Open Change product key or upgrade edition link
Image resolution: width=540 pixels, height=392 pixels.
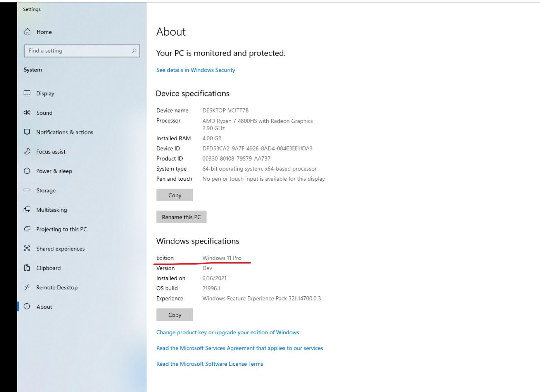(x=227, y=332)
